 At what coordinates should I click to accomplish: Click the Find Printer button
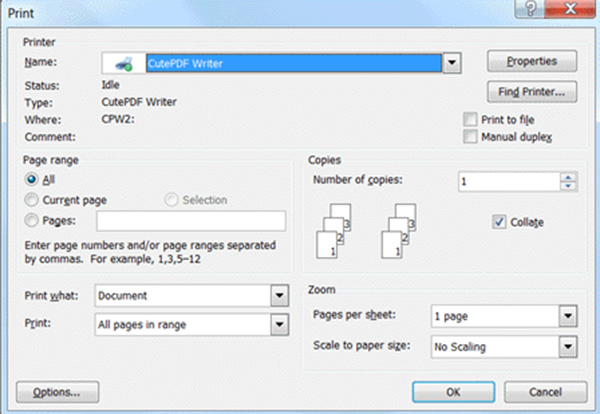click(532, 92)
